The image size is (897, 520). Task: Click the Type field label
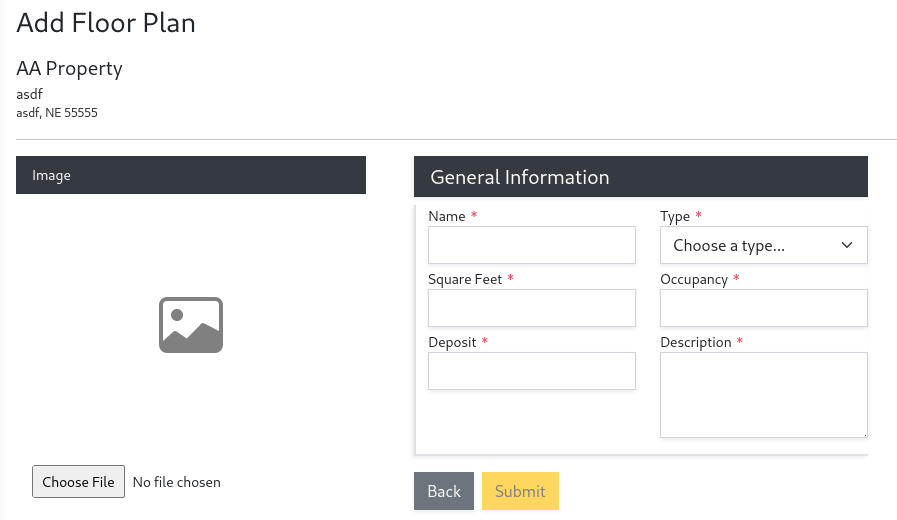point(675,216)
